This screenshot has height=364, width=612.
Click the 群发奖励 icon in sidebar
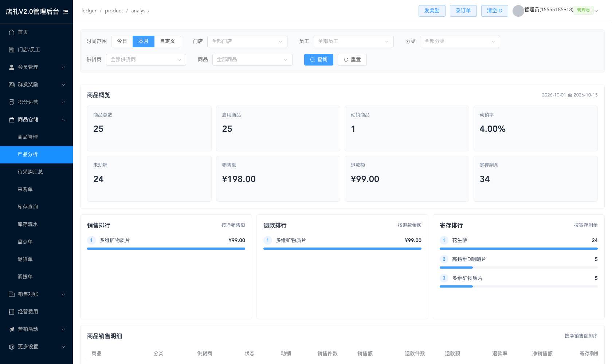[x=12, y=85]
